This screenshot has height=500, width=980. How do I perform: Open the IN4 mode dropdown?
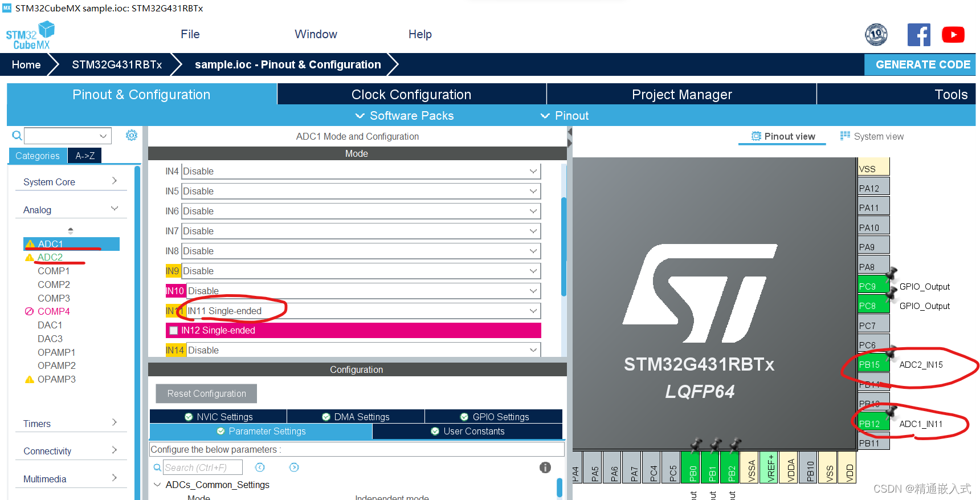(361, 171)
